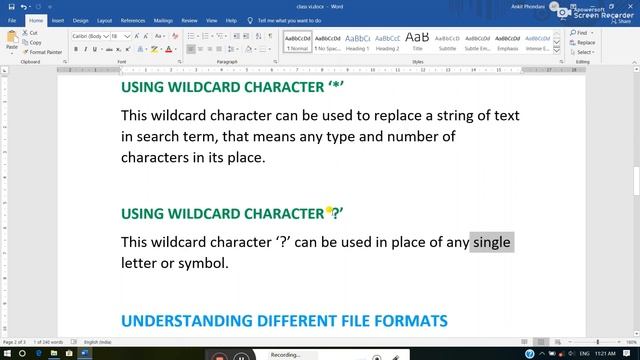
Task: Click English (India) language indicator
Action: 98,342
